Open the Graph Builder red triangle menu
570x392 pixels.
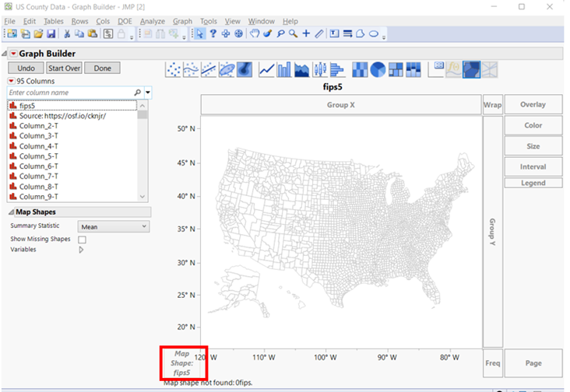13,54
